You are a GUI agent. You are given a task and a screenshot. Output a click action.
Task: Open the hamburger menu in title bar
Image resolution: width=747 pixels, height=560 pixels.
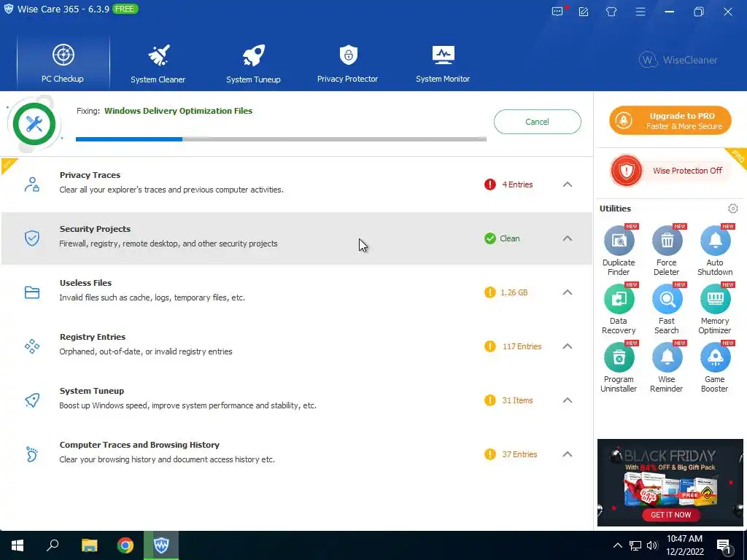(640, 12)
